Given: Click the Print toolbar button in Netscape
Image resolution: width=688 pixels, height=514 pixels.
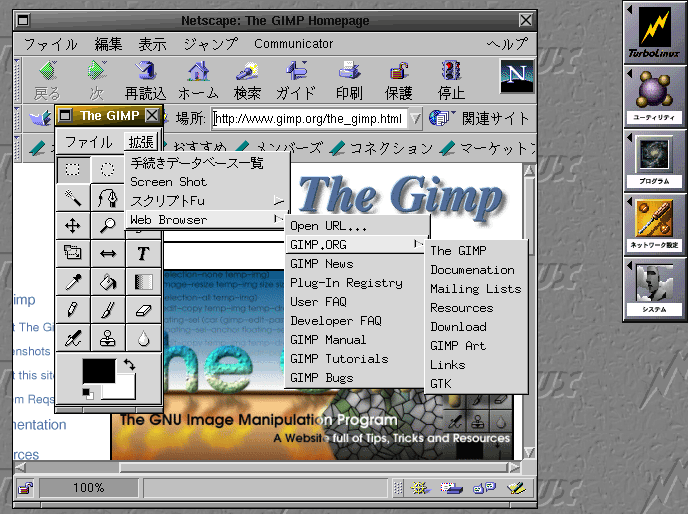Looking at the screenshot, I should point(349,81).
